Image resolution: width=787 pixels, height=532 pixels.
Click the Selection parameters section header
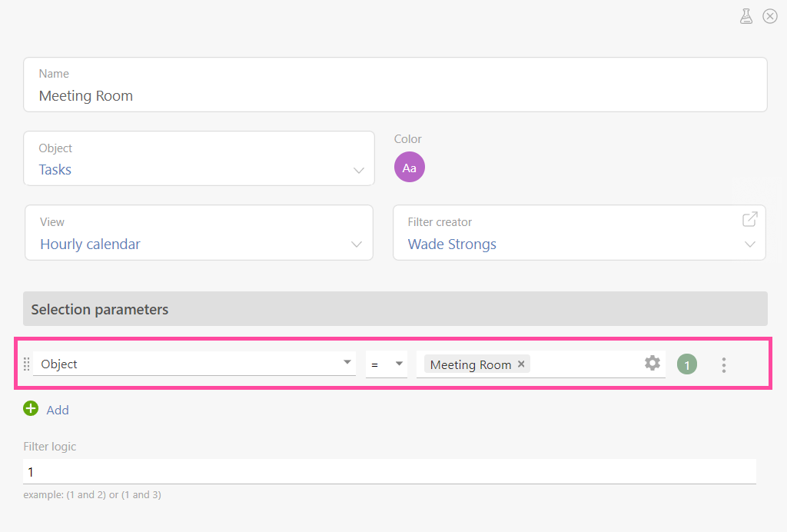coord(395,308)
